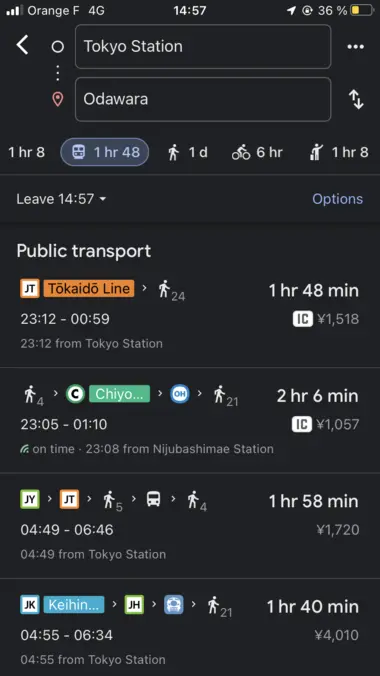Viewport: 380px width, 676px height.
Task: Open the 2 hr 6 min Chiyoda route
Action: click(190, 420)
